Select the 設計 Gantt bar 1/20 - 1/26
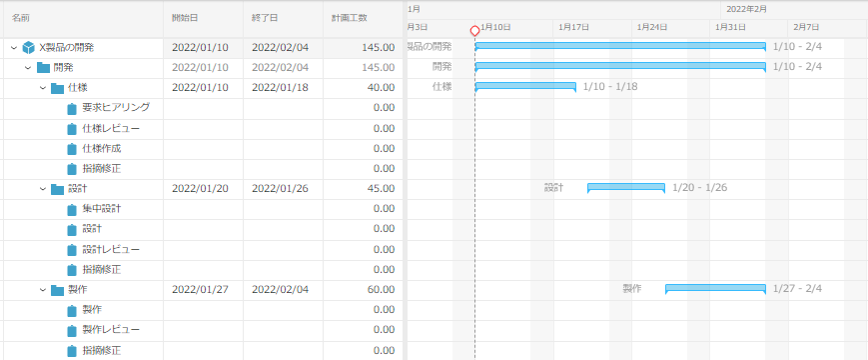Screen dimensions: 868x360 pyautogui.click(x=626, y=188)
